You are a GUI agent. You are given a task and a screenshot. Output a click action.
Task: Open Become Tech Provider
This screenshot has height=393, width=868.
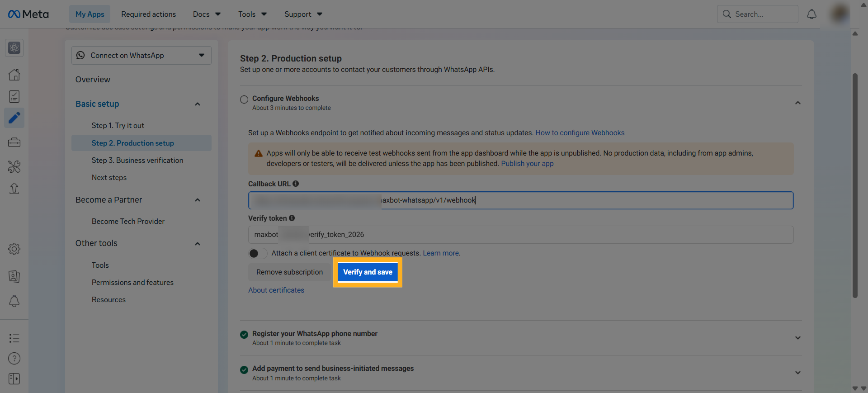tap(128, 221)
